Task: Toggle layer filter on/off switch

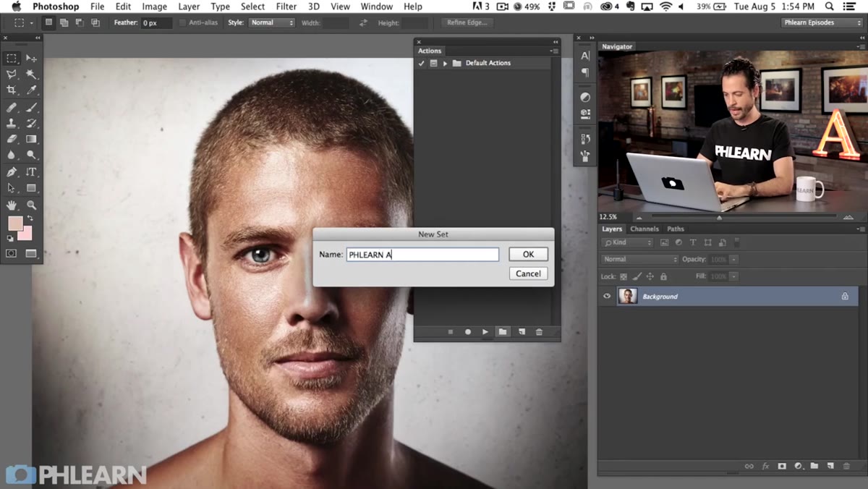Action: (737, 242)
